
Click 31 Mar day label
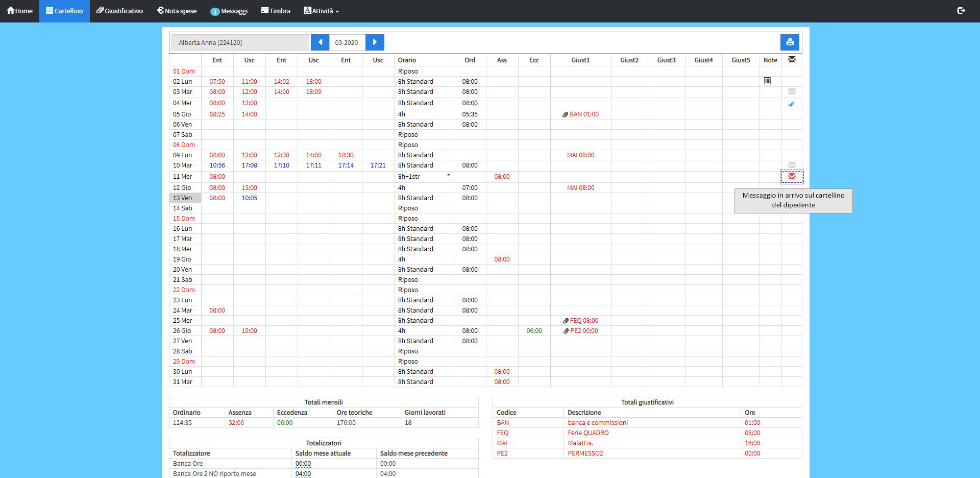[x=182, y=382]
